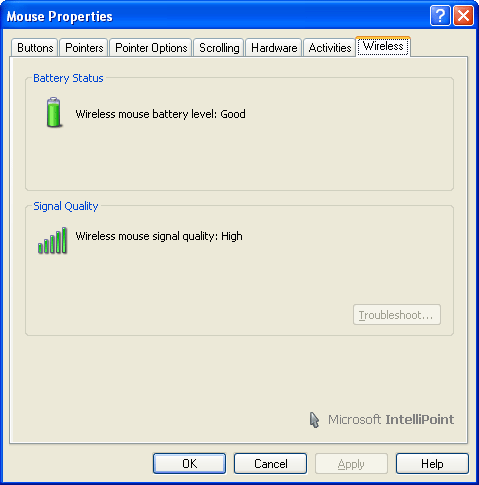Open the Pointers tab
The height and width of the screenshot is (485, 479).
click(84, 48)
